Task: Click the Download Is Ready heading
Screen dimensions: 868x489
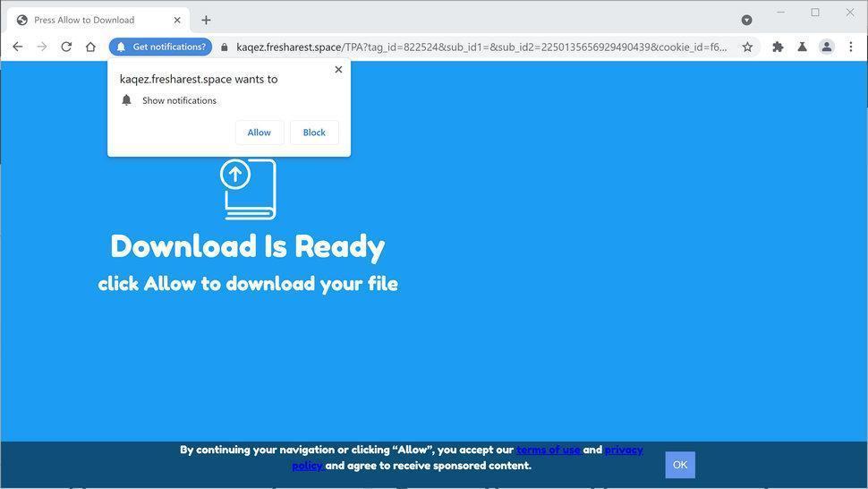Action: [x=248, y=246]
